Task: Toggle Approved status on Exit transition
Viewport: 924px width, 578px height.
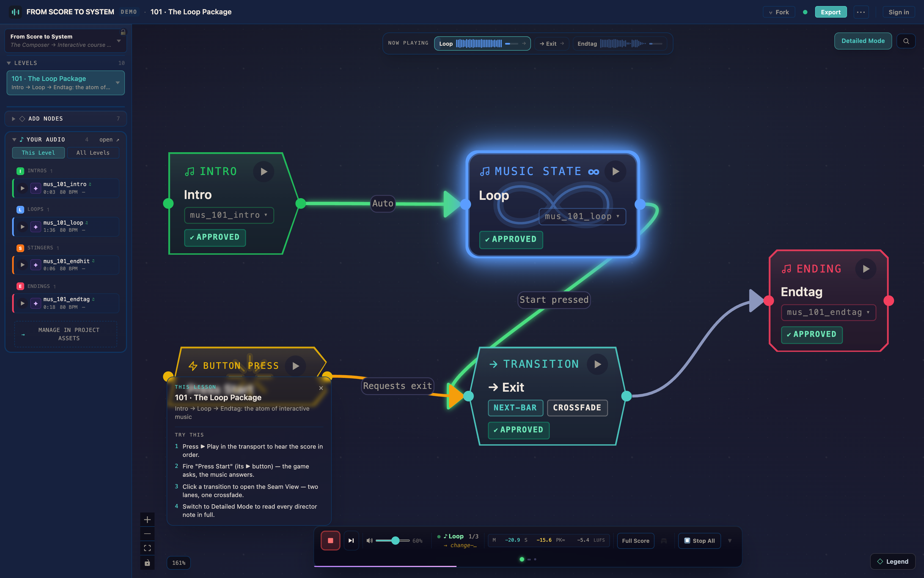Action: click(518, 430)
